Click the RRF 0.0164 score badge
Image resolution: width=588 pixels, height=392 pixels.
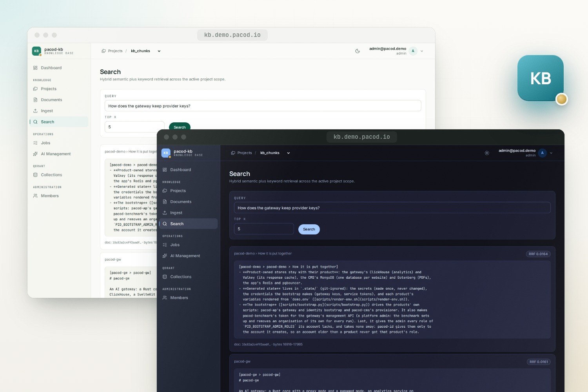tap(538, 254)
